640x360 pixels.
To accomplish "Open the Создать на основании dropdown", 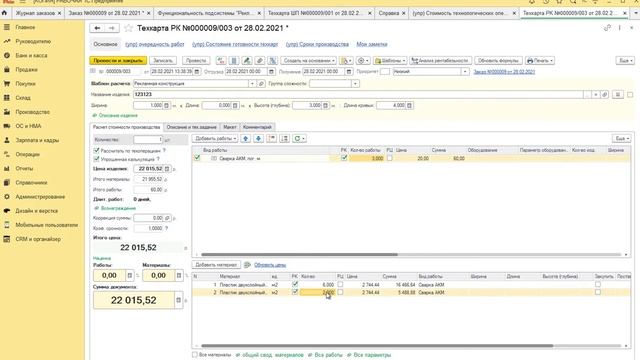I will [x=309, y=60].
